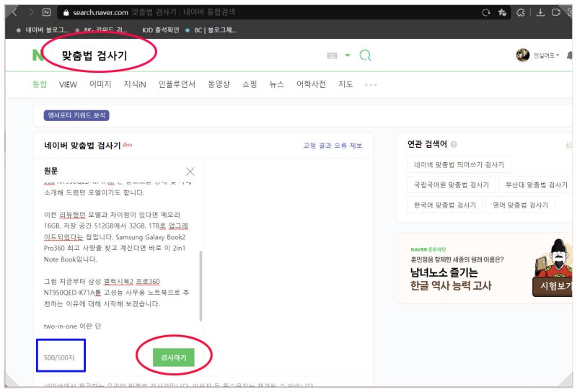Open the 네이버 블로그 bookmark

[43, 30]
